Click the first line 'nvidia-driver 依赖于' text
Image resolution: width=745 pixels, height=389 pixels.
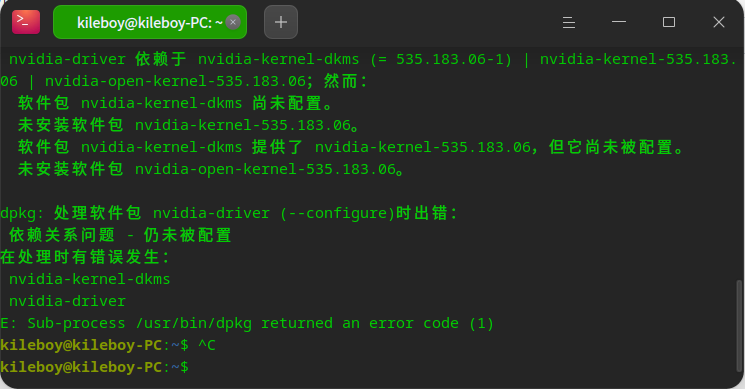[97, 59]
